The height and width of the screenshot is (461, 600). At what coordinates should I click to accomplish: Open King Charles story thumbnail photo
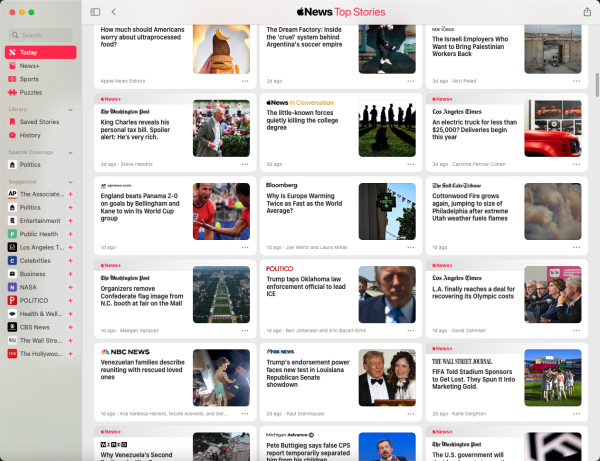(x=221, y=128)
